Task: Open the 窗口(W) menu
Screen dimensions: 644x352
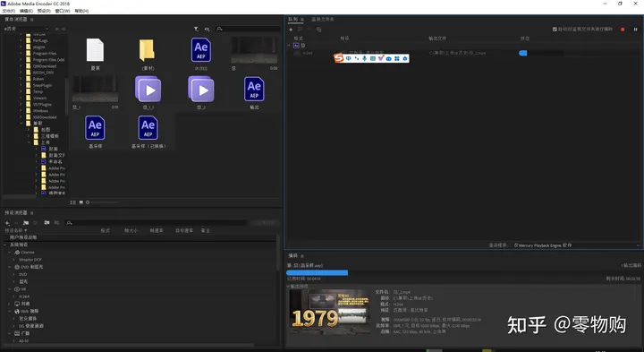Action: click(x=63, y=11)
